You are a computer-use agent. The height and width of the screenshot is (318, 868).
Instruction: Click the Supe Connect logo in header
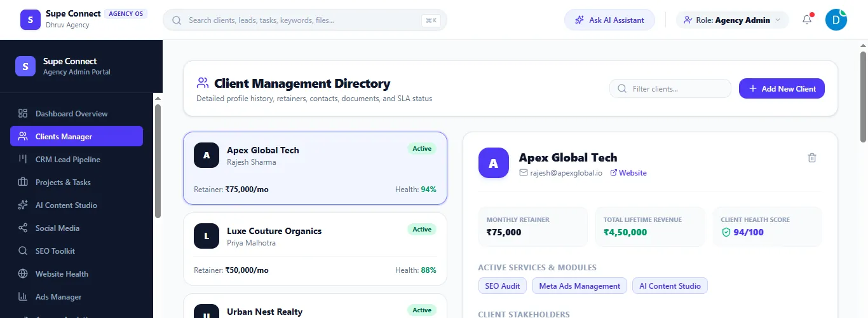[30, 20]
